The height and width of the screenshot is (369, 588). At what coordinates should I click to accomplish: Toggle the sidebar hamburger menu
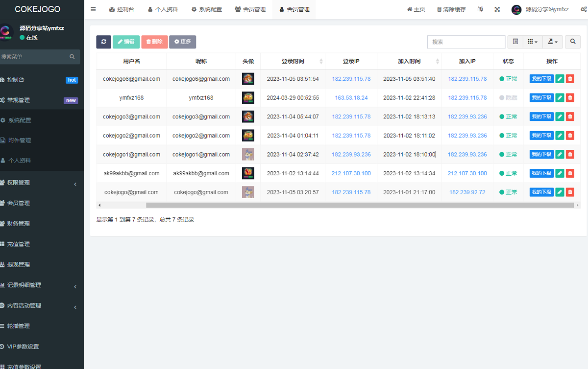93,9
